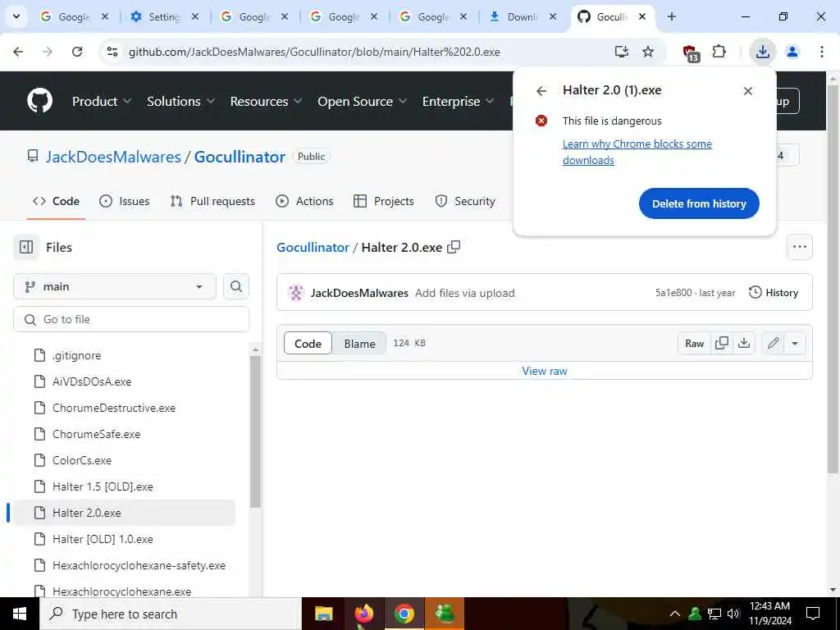
Task: Switch to the Settings browser tab
Action: (x=164, y=17)
